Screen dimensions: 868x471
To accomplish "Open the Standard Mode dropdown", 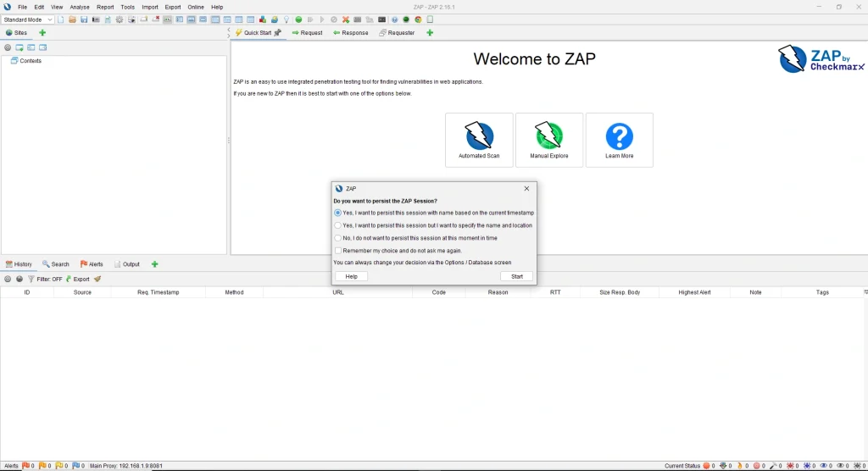I will pyautogui.click(x=28, y=19).
